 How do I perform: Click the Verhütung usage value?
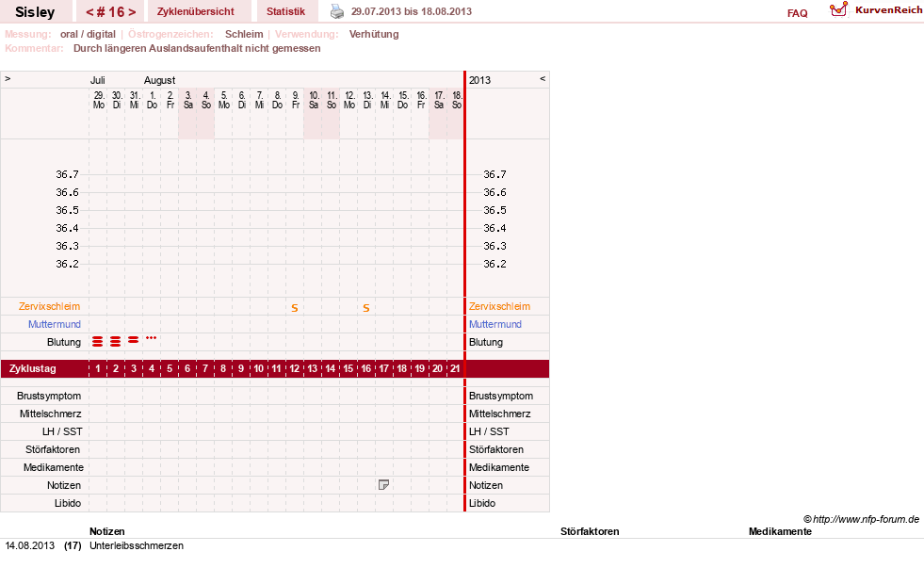point(374,34)
